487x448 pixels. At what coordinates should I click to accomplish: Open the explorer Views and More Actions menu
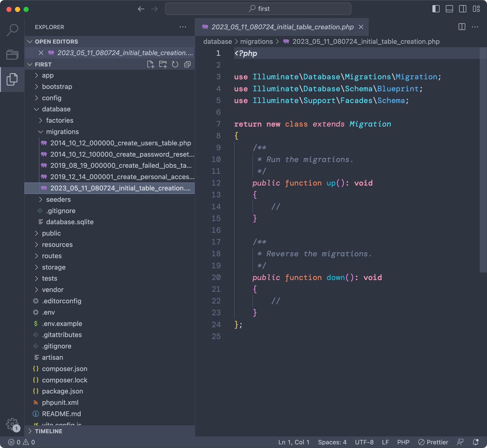click(x=183, y=27)
